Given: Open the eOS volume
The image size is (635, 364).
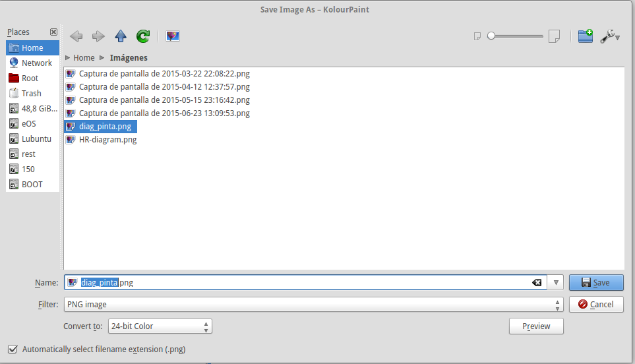Looking at the screenshot, I should coord(32,123).
